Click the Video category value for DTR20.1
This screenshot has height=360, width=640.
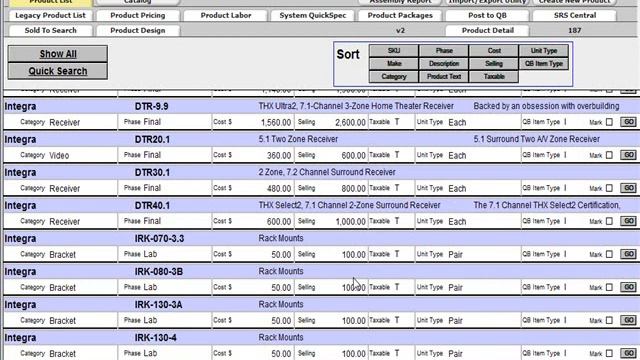[59, 156]
